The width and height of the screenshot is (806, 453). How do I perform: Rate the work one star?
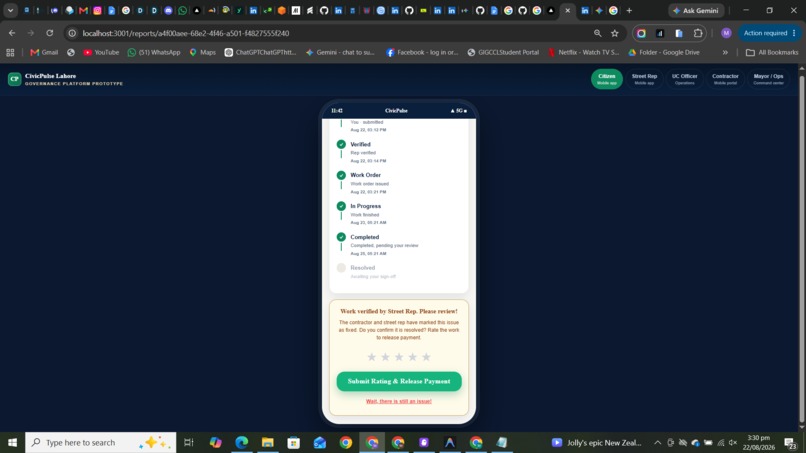pos(372,357)
